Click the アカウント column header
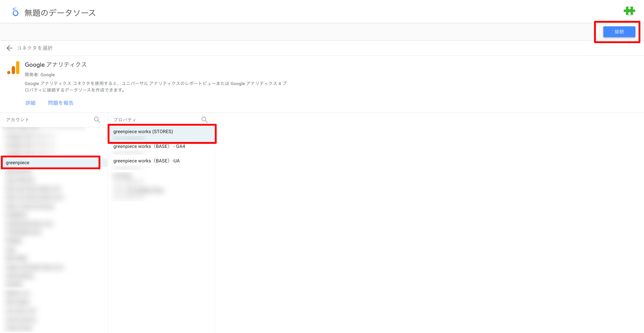The image size is (644, 333). (17, 120)
